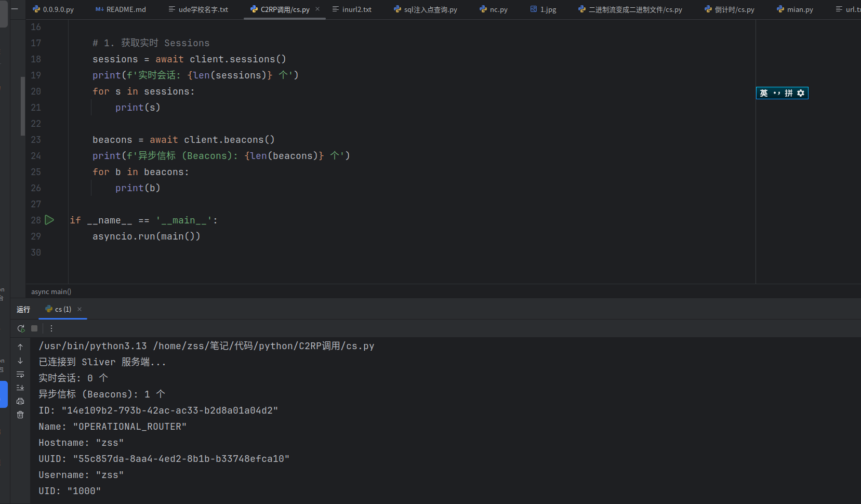Open the Run toolbar more options menu
The height and width of the screenshot is (504, 861).
[x=51, y=328]
